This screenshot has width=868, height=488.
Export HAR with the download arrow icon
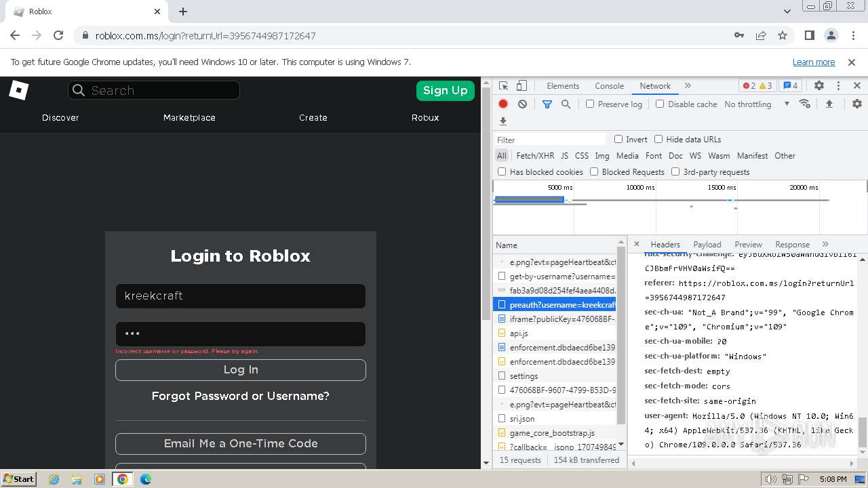[x=503, y=121]
